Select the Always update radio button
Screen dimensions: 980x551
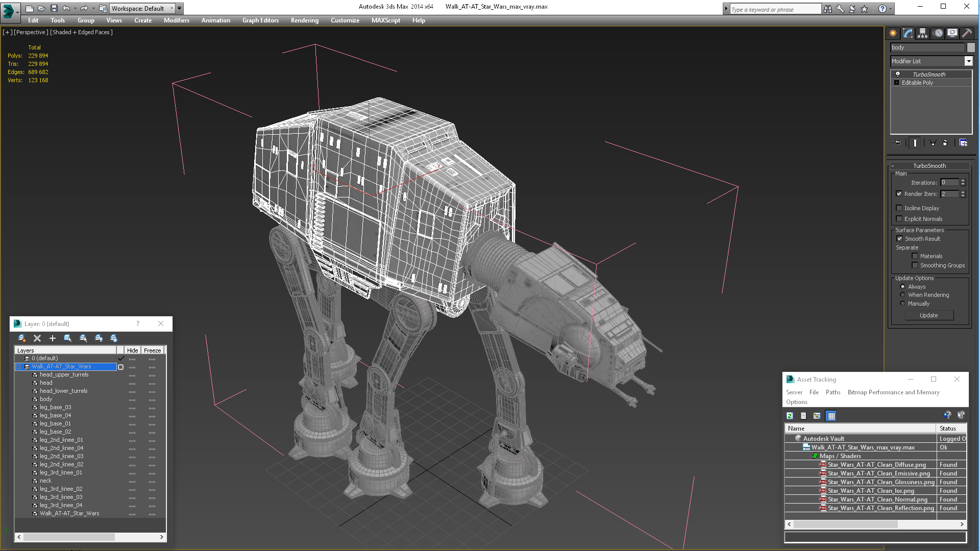click(x=902, y=287)
